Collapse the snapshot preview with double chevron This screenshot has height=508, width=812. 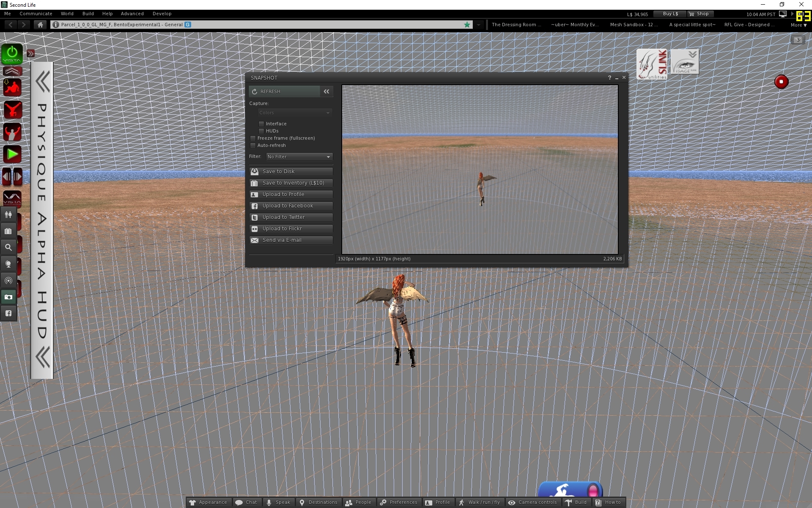tap(326, 91)
